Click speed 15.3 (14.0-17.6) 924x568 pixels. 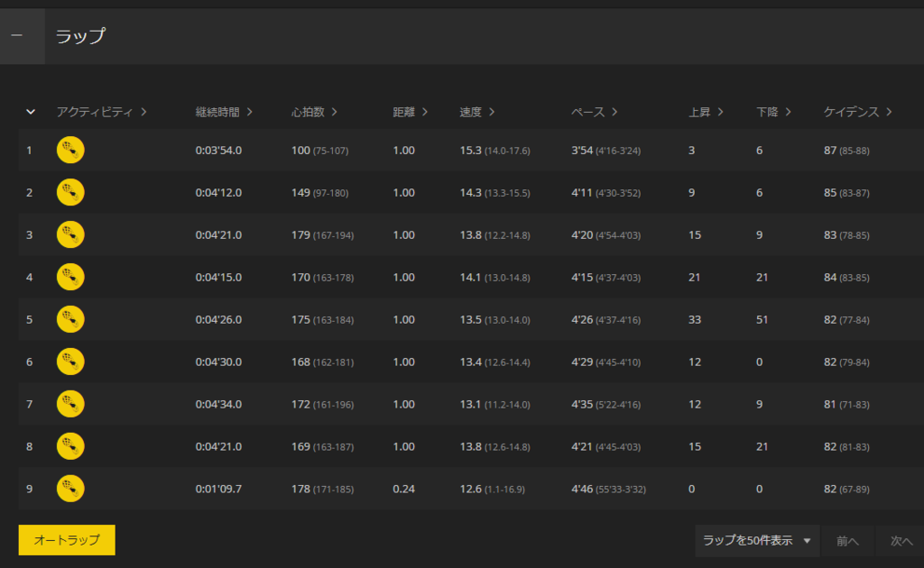tap(495, 151)
